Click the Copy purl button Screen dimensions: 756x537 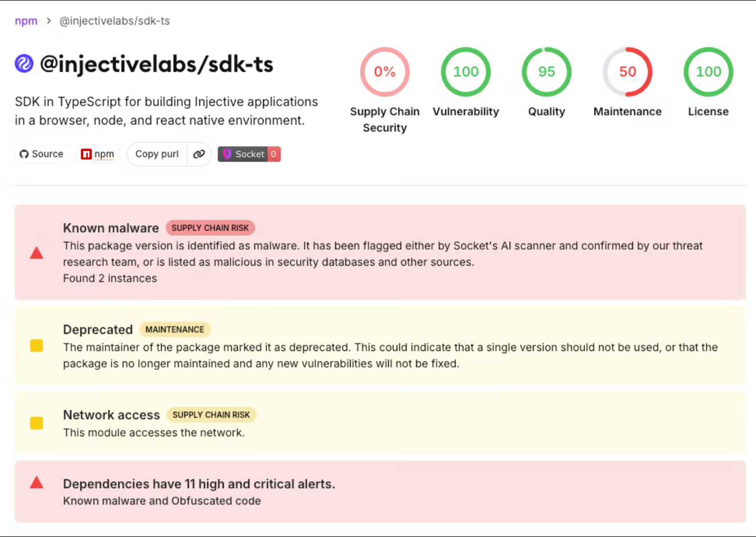(x=157, y=154)
